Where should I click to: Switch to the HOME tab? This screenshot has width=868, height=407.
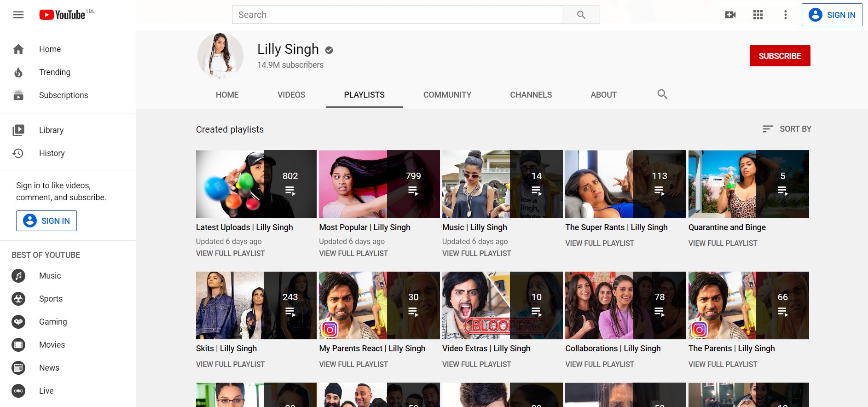227,95
